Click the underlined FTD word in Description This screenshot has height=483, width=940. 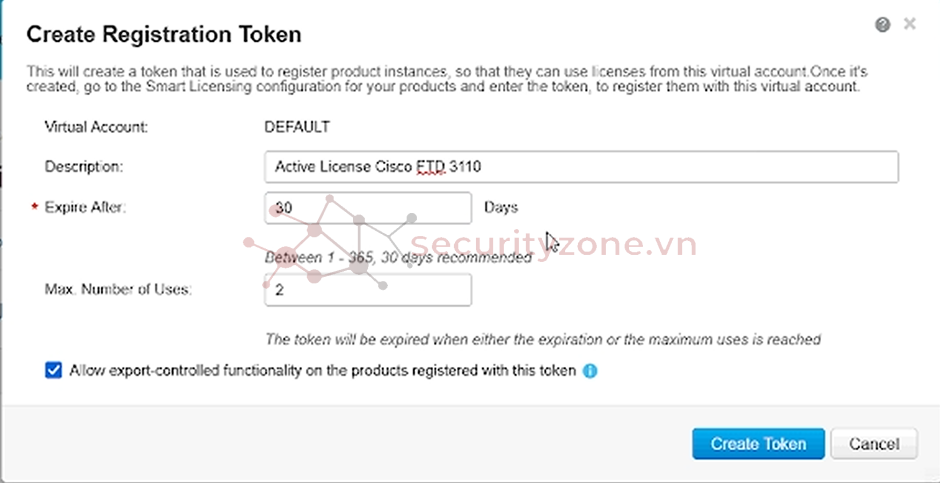tap(431, 167)
